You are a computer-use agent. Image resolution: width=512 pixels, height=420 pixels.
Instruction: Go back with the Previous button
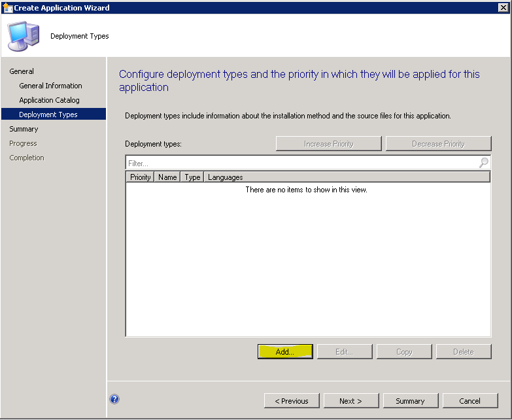click(x=292, y=401)
